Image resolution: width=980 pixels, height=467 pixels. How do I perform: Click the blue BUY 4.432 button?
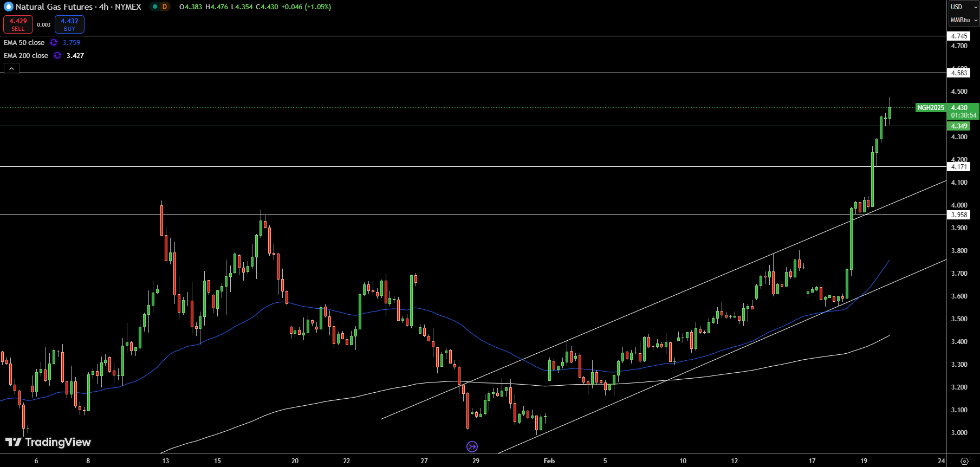69,24
